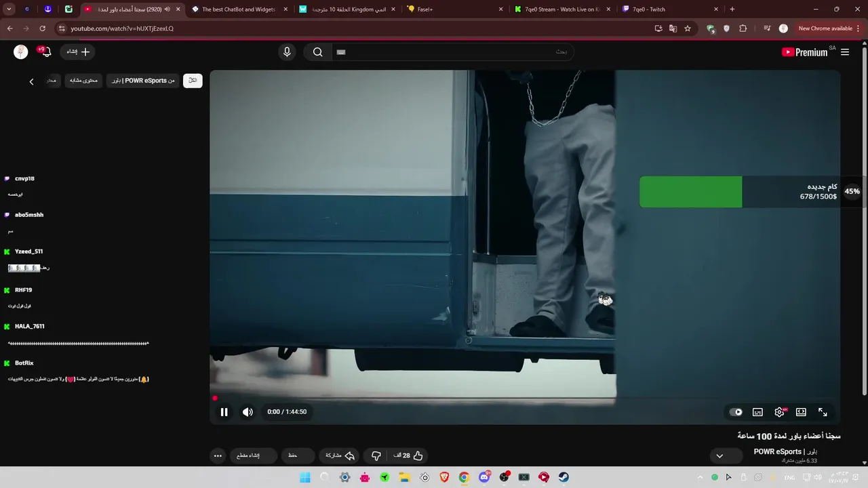
Task: Open the إنشاء create button
Action: 78,52
